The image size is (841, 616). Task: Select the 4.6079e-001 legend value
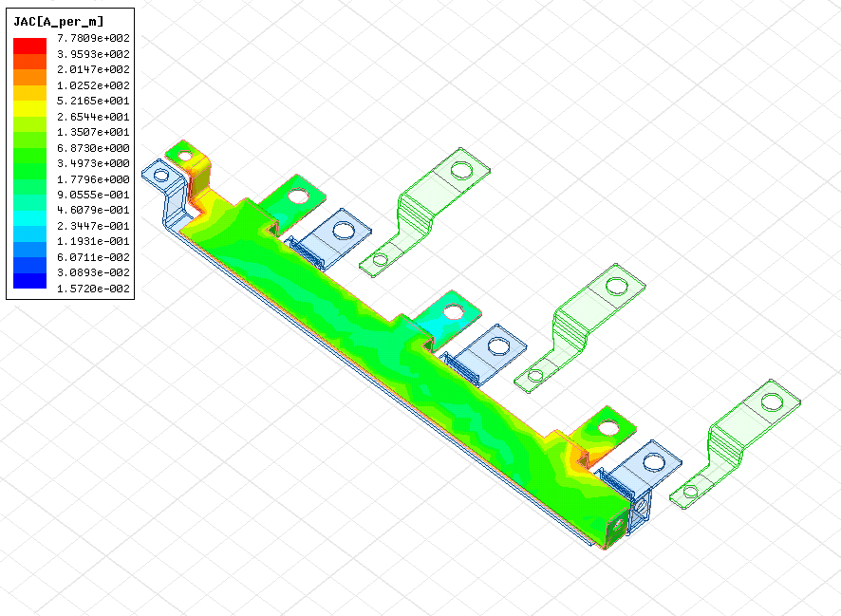[93, 210]
